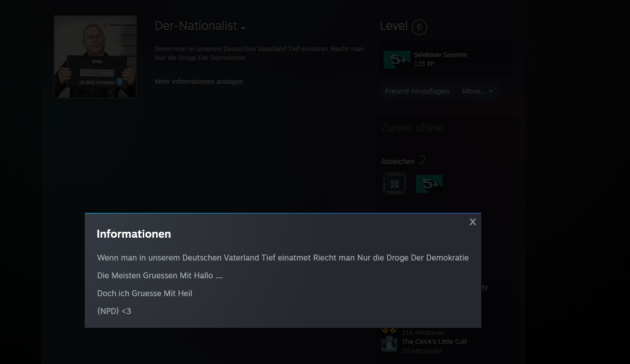
Task: Click the Zurzeit offline status text
Action: [x=412, y=128]
